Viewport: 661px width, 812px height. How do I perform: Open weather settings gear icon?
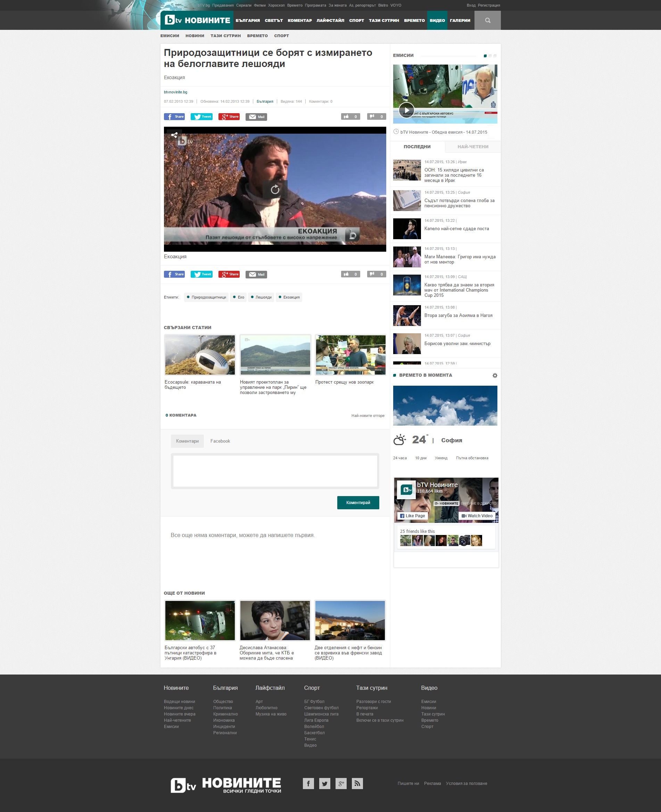(495, 375)
